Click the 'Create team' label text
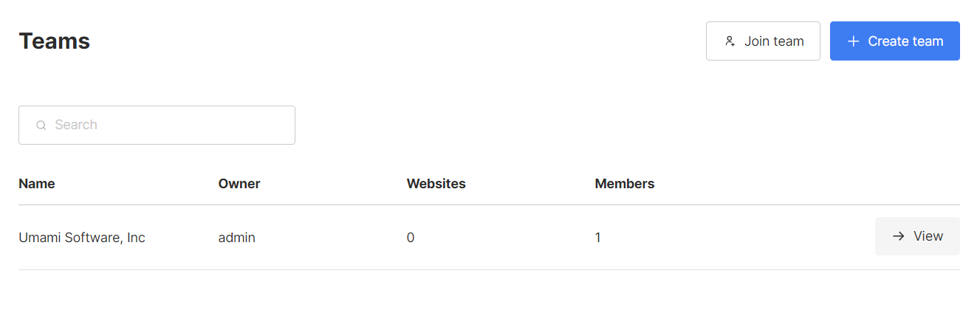 coord(905,41)
